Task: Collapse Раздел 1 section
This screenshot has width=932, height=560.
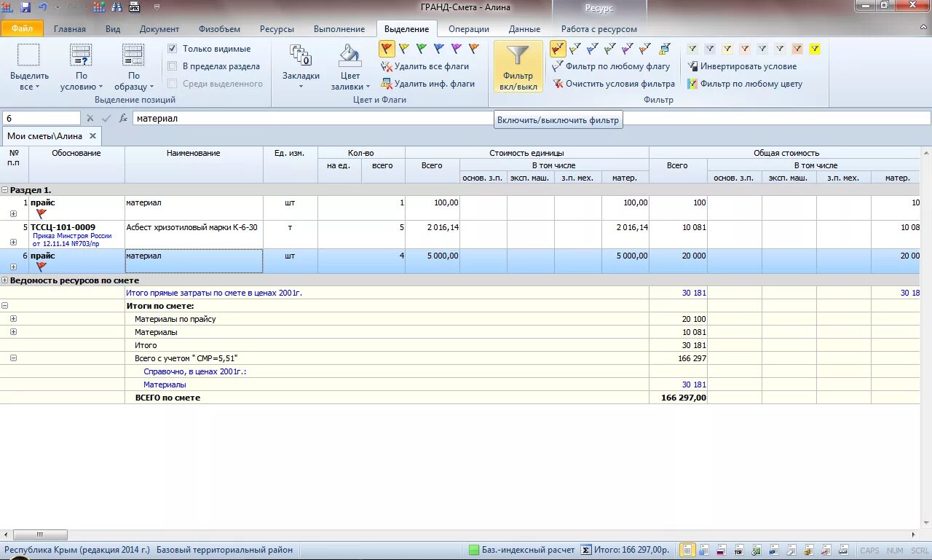Action: click(x=5, y=190)
